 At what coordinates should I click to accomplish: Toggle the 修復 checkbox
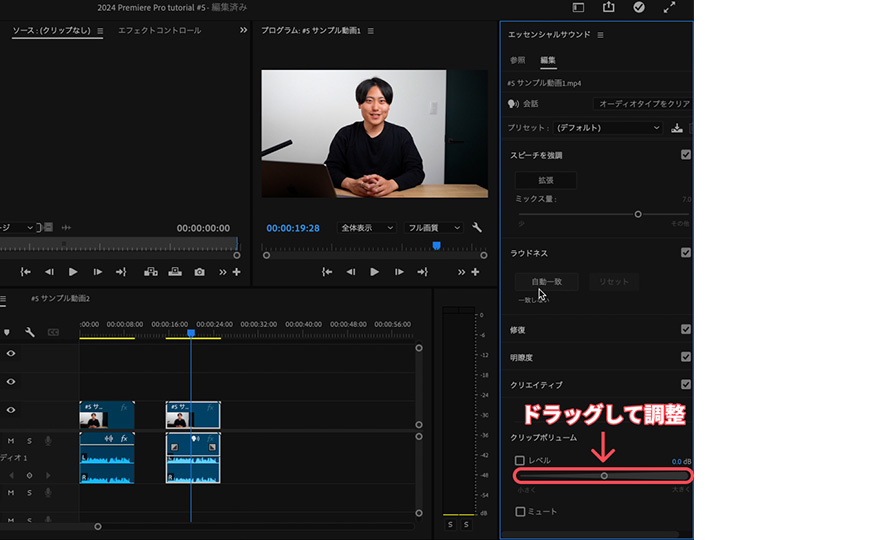686,329
